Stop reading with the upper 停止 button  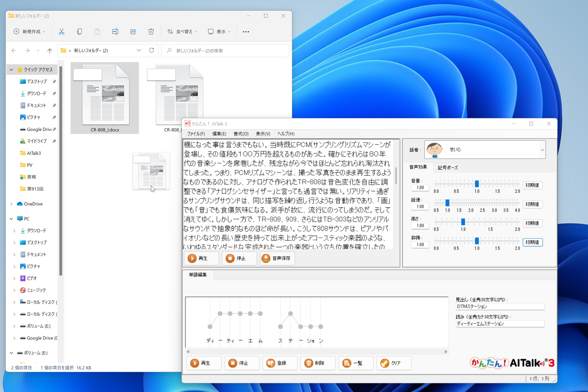239,258
